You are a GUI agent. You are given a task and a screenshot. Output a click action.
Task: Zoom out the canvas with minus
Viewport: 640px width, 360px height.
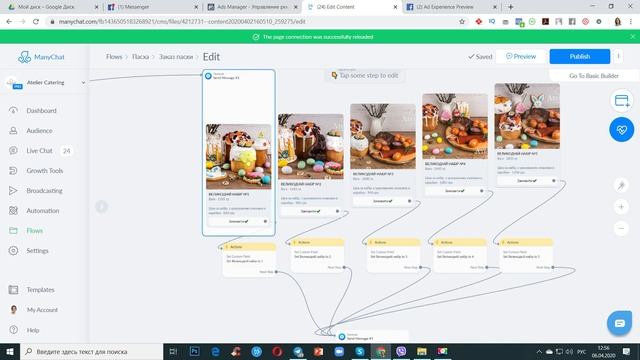pyautogui.click(x=621, y=228)
